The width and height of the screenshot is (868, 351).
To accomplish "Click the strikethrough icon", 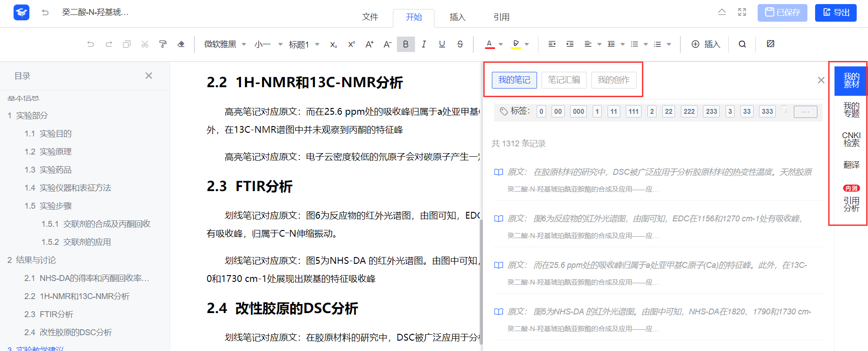I will 460,44.
